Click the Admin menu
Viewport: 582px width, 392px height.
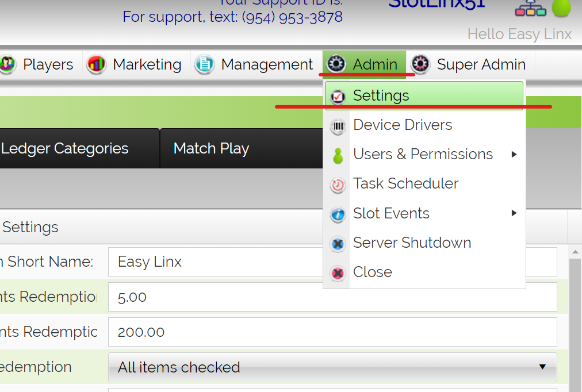pos(363,64)
